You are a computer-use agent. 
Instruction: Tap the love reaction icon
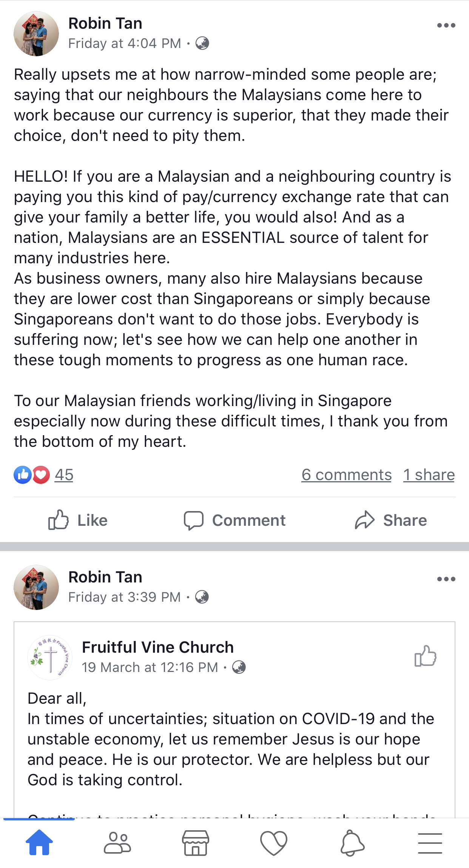click(41, 475)
